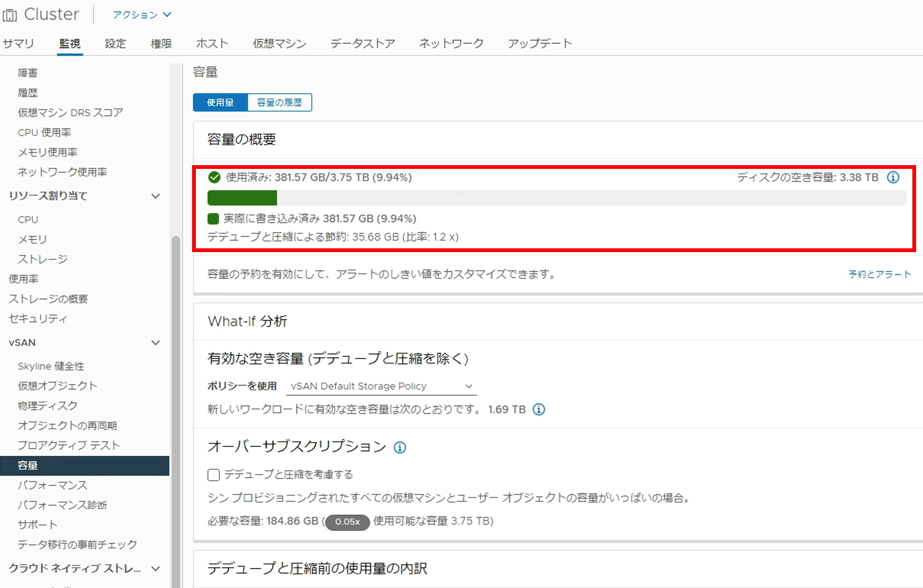The height and width of the screenshot is (588, 923).
Task: Click green check status icon by 使用済み
Action: [214, 177]
